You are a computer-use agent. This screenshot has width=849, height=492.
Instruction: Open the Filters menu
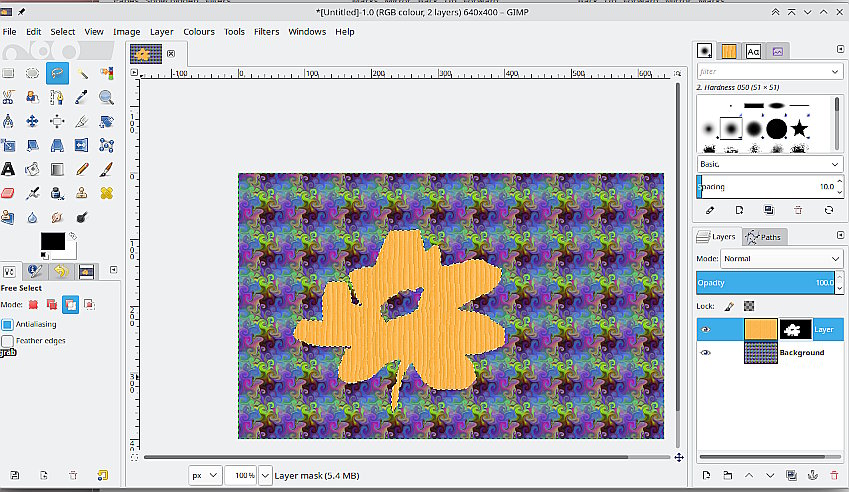coord(266,31)
